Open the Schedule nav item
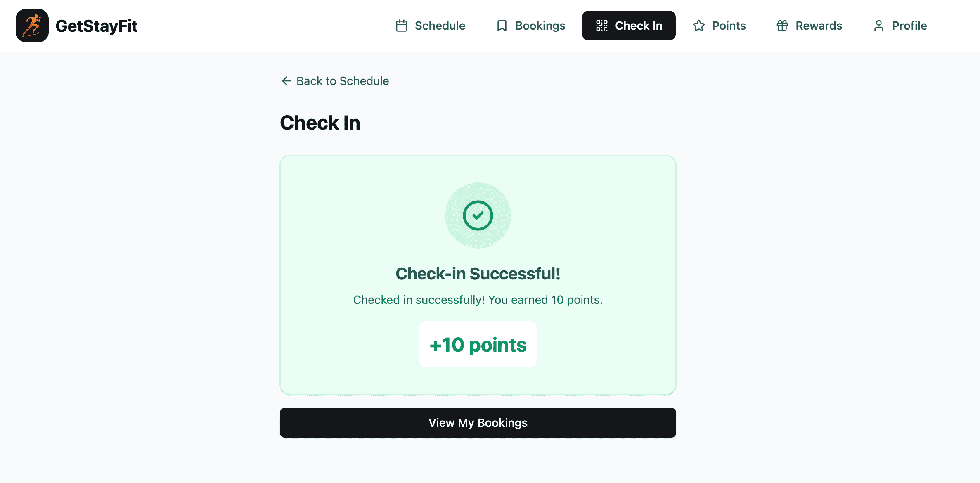Image resolution: width=980 pixels, height=483 pixels. pyautogui.click(x=440, y=26)
